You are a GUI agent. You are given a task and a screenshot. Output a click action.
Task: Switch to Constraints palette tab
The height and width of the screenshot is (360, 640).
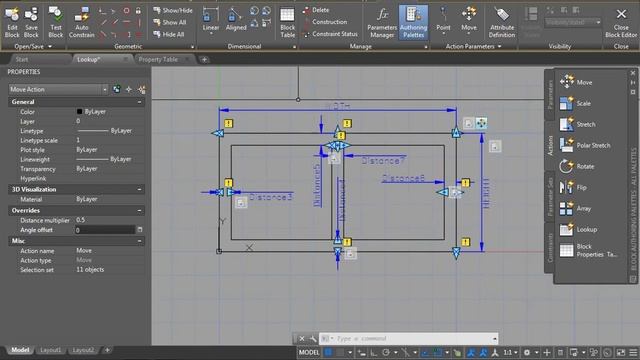[x=550, y=248]
